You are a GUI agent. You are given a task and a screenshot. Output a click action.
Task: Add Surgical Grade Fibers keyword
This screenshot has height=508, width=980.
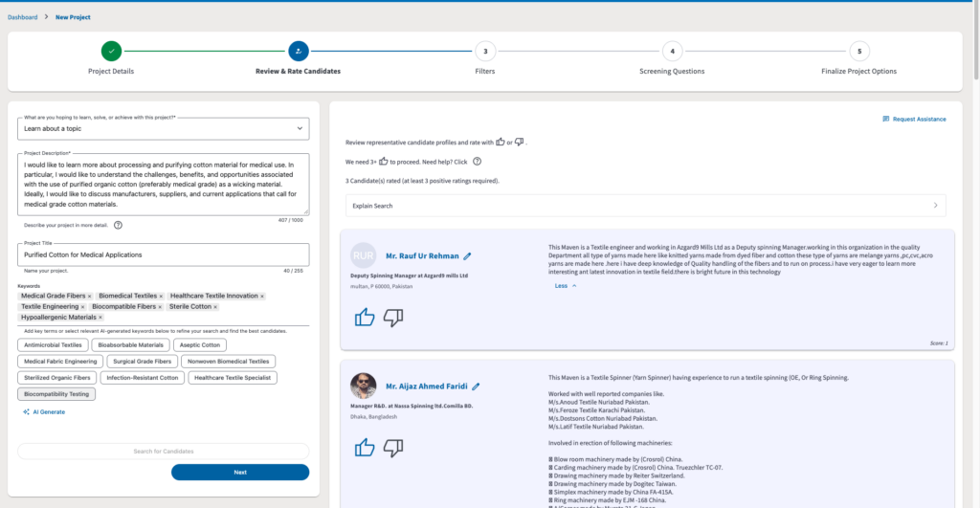pos(142,362)
